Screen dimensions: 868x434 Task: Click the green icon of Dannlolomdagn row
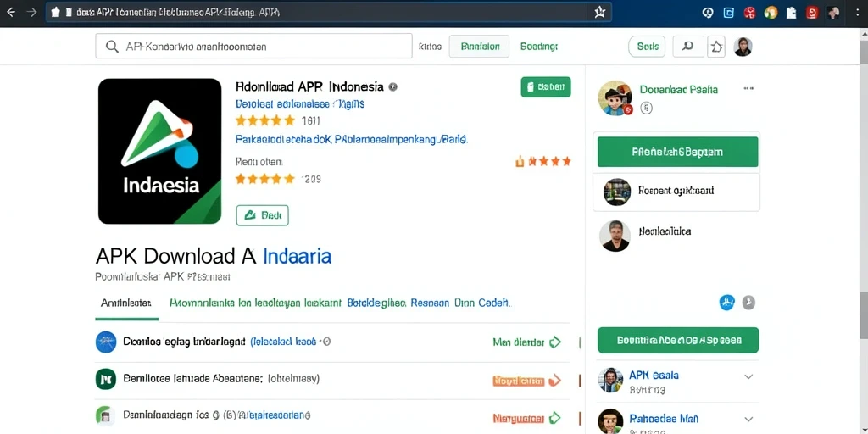(105, 415)
